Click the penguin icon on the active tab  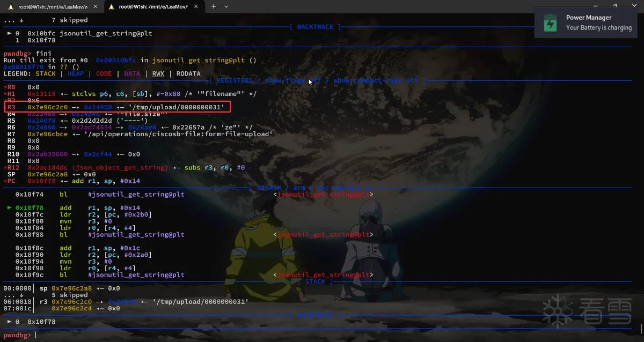coord(111,6)
